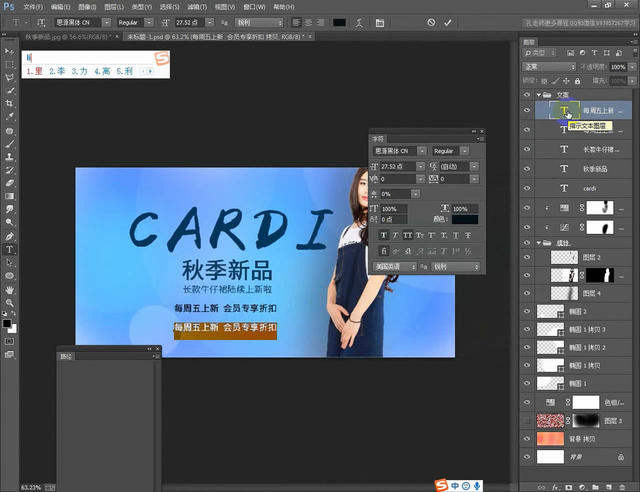Image resolution: width=640 pixels, height=492 pixels.
Task: Cancel current text edits in options bar
Action: pos(431,22)
